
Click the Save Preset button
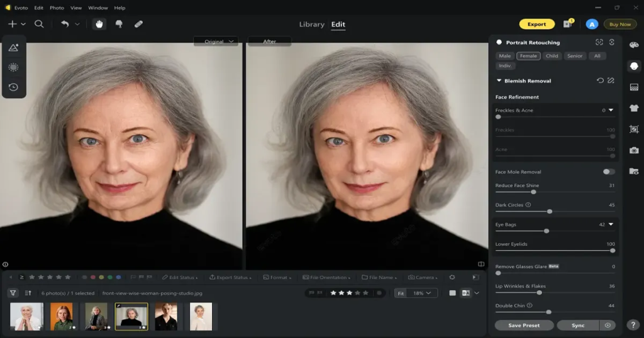coord(524,325)
